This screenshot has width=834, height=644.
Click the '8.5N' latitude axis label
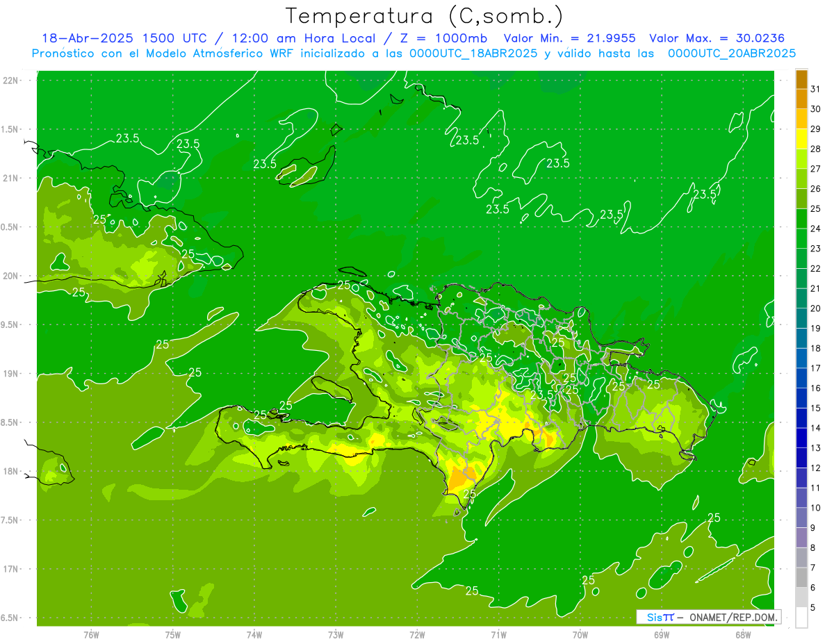pyautogui.click(x=10, y=422)
